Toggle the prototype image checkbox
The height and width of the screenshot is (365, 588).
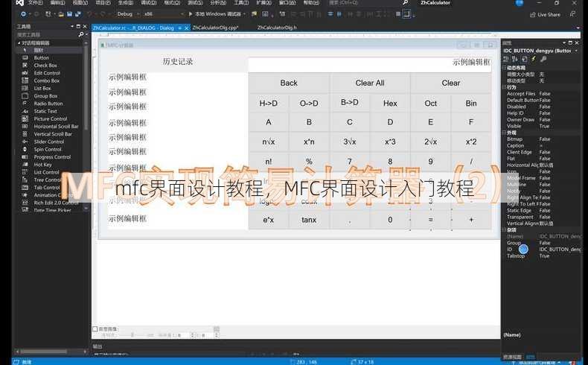95,328
